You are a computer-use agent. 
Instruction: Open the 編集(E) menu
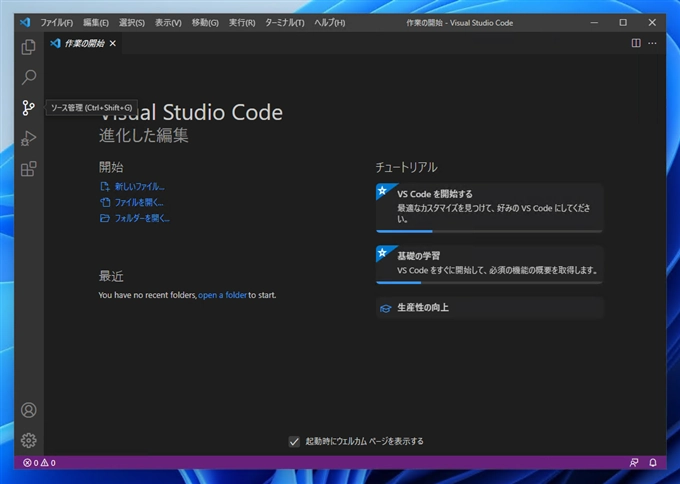(96, 23)
